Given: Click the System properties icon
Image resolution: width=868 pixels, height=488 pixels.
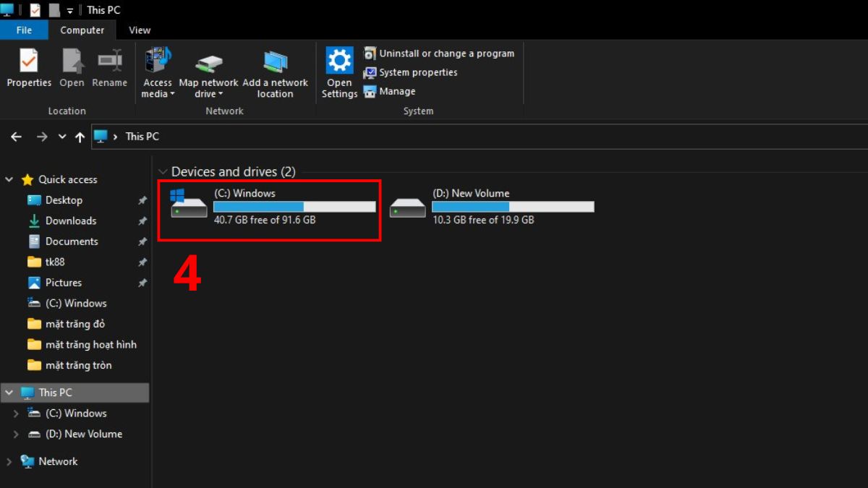Looking at the screenshot, I should tap(370, 72).
